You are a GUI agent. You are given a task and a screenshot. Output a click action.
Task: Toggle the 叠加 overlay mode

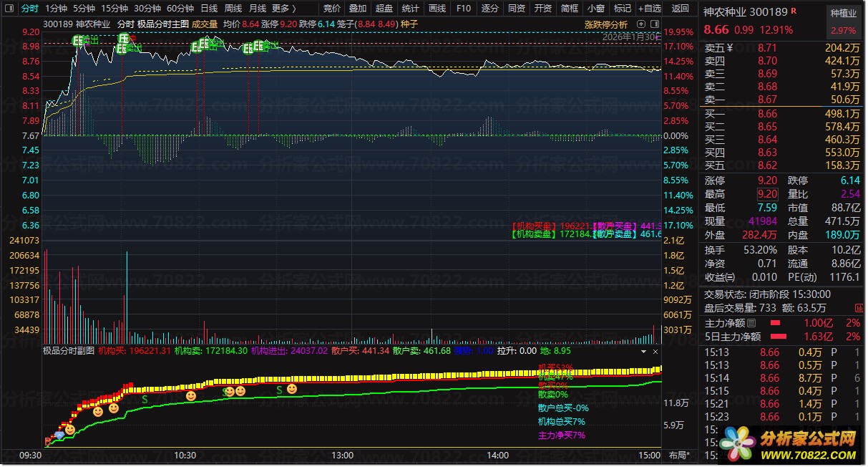pos(357,9)
